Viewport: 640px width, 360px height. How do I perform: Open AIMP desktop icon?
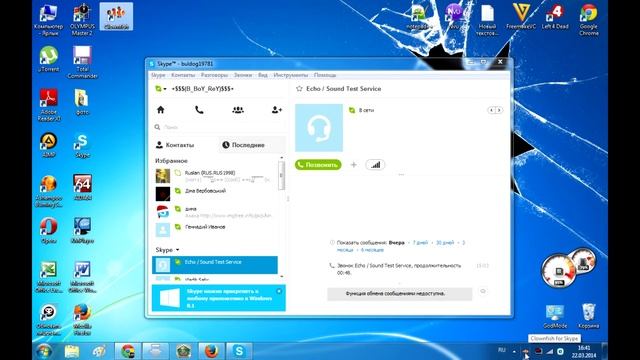[x=49, y=145]
